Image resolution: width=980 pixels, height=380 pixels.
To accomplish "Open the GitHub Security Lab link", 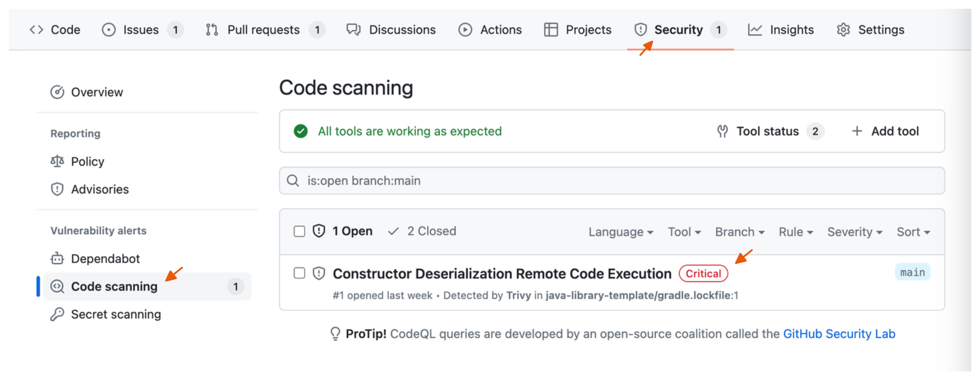I will coord(839,334).
